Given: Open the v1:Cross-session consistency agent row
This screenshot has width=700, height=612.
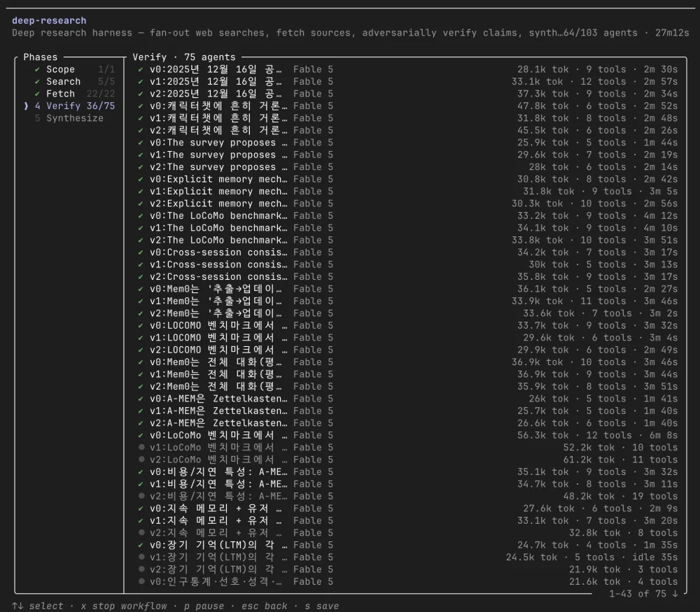Looking at the screenshot, I should click(407, 264).
